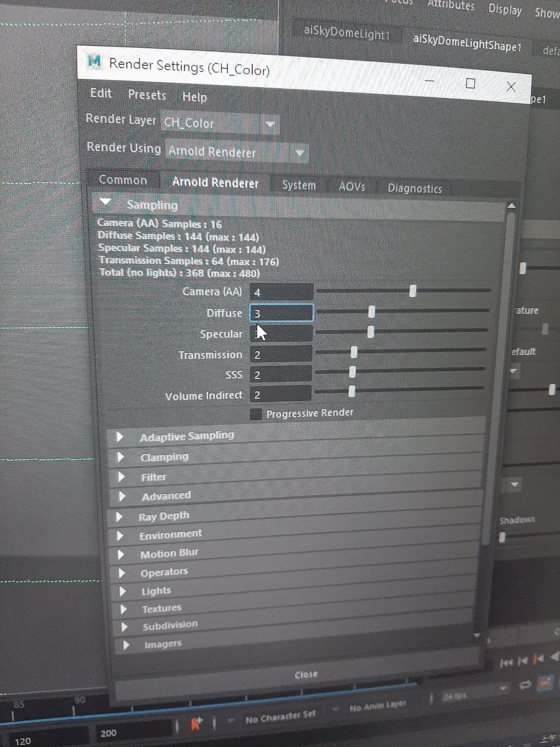Expand the Adaptive Sampling section
Image resolution: width=560 pixels, height=747 pixels.
[120, 437]
